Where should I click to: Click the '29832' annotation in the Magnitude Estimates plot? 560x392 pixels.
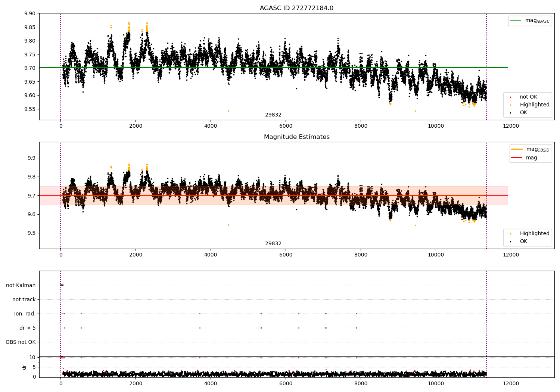pos(273,244)
